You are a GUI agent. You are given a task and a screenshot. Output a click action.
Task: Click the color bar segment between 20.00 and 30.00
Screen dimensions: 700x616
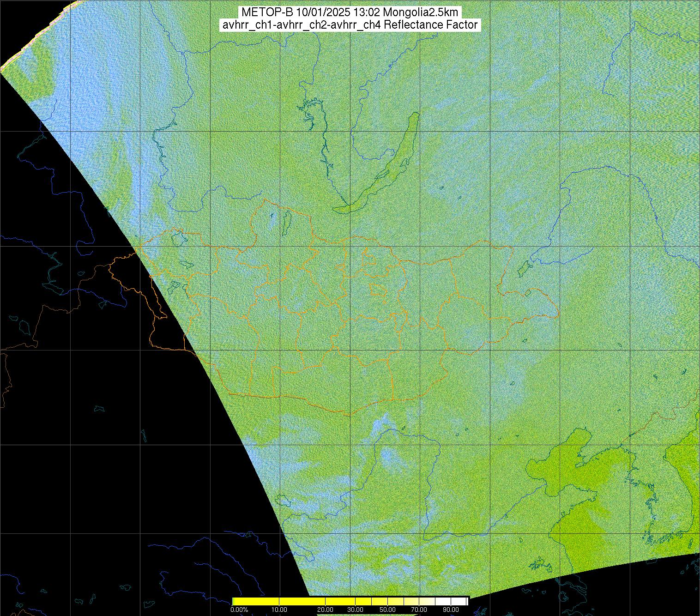tap(340, 601)
